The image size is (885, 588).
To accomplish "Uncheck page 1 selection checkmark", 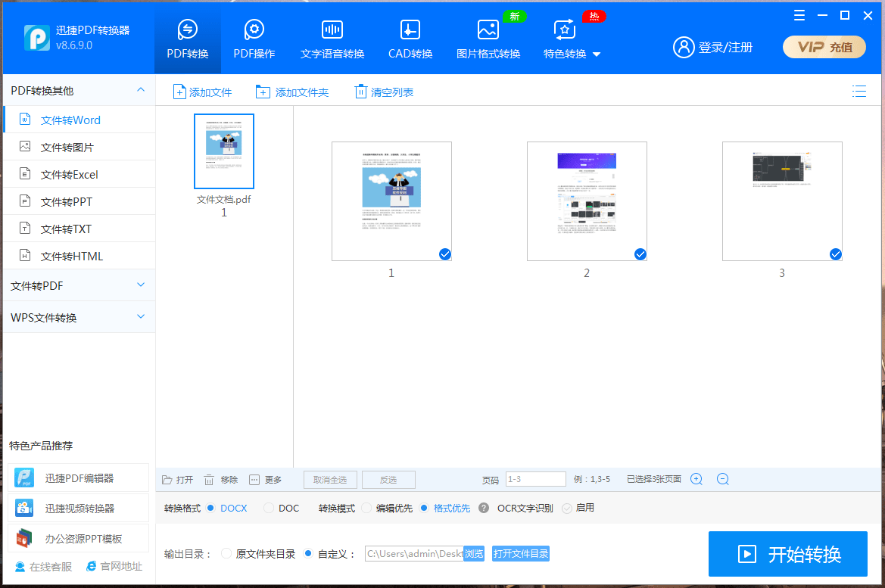I will (444, 254).
